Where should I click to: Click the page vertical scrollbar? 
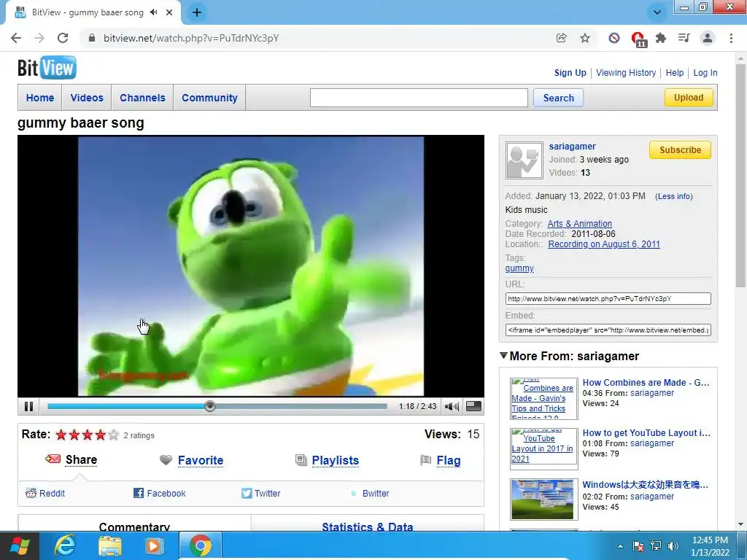click(740, 176)
